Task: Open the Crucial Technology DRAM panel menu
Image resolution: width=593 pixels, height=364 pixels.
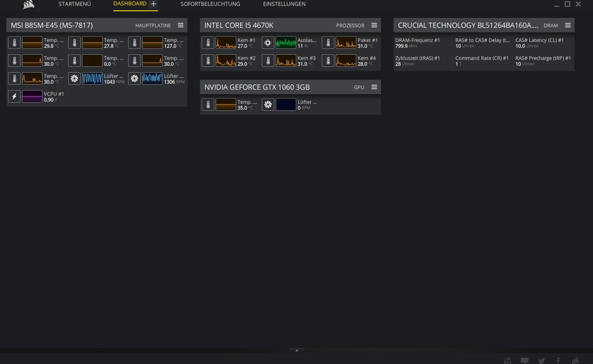Action: (x=568, y=25)
